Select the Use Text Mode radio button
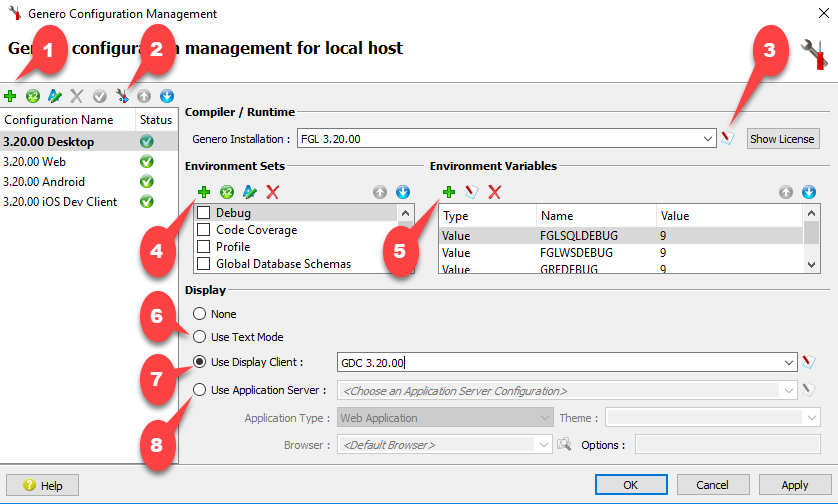This screenshot has width=838, height=504. click(199, 337)
